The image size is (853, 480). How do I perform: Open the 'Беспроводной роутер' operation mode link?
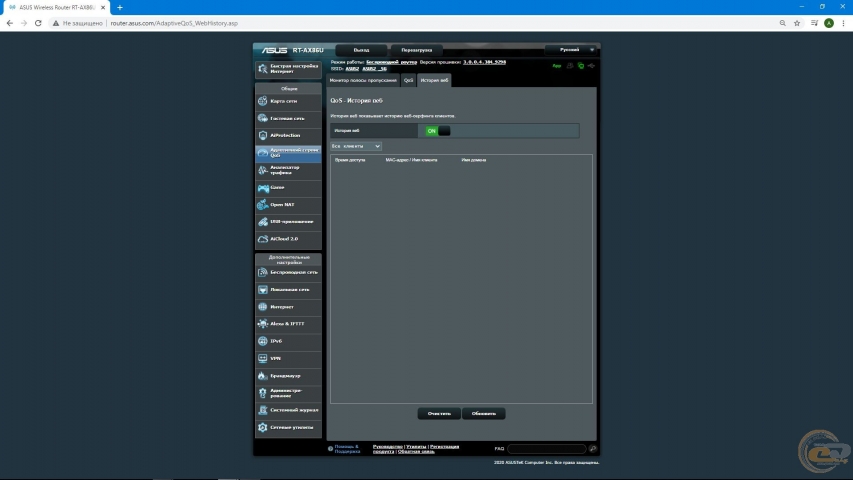pyautogui.click(x=391, y=63)
